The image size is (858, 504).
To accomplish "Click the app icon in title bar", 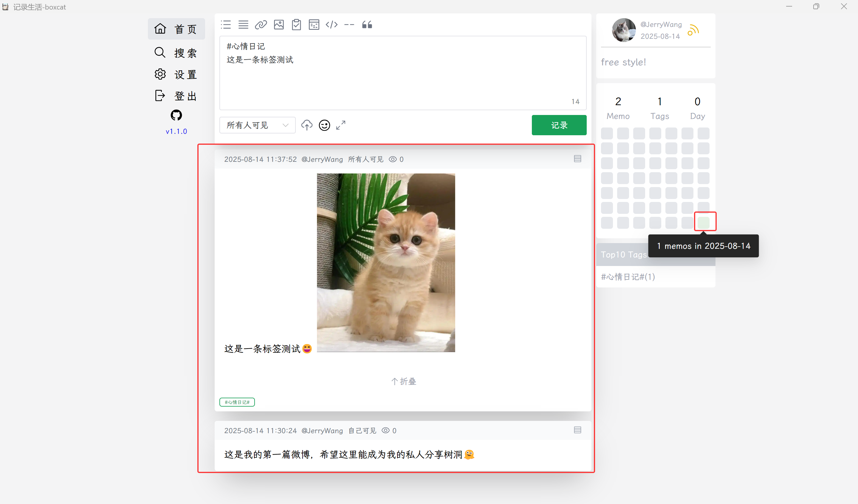I will (x=5, y=7).
